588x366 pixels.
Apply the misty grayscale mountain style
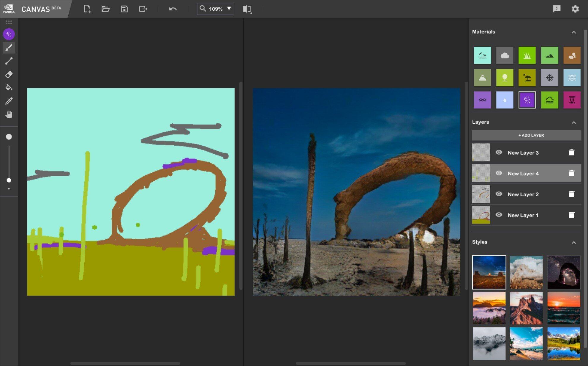click(x=489, y=344)
